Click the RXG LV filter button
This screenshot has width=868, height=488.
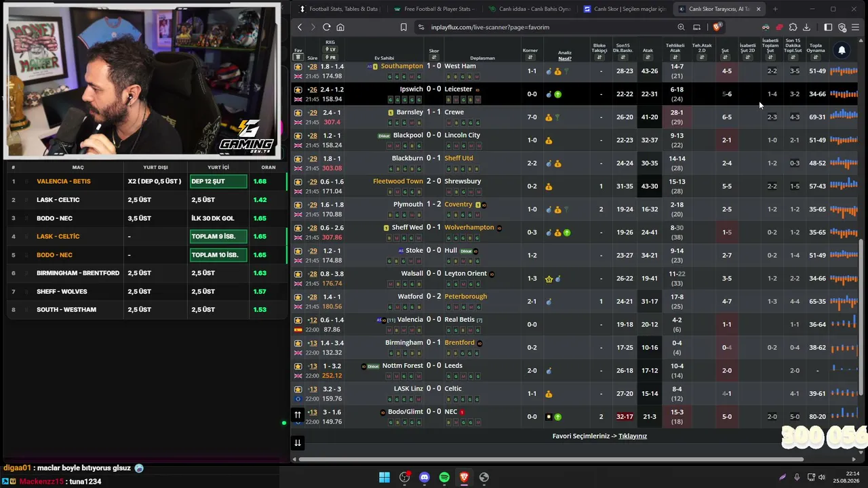pyautogui.click(x=330, y=49)
